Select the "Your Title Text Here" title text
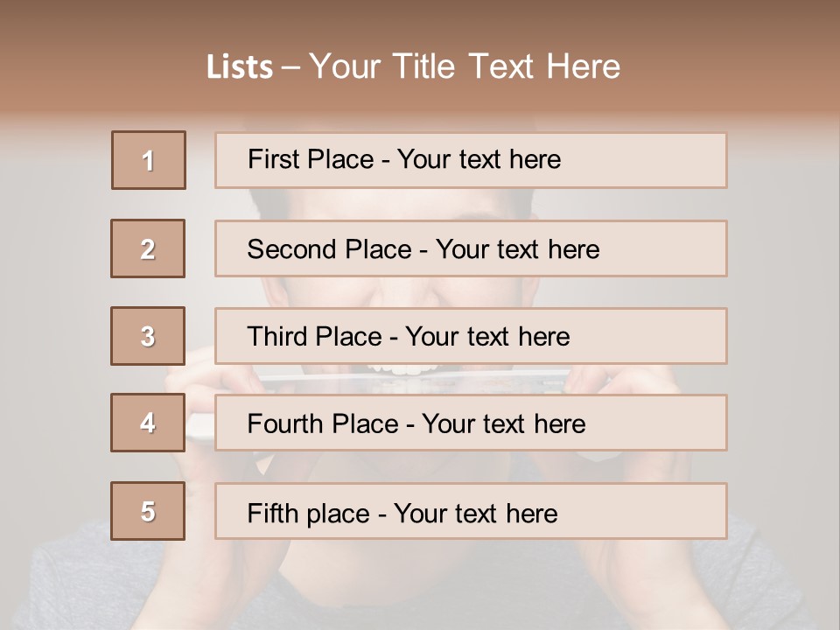This screenshot has width=840, height=630. (x=465, y=66)
